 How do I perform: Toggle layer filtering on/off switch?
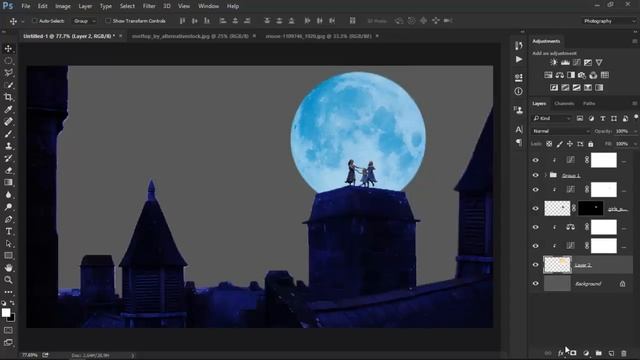pos(636,117)
